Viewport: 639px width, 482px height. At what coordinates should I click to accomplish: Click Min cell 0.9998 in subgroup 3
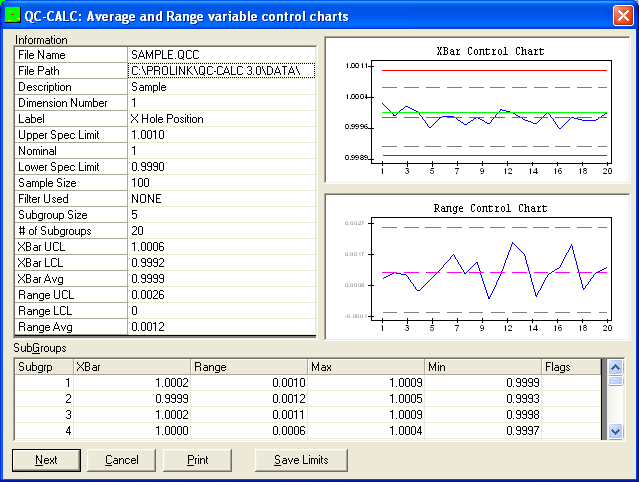point(483,415)
